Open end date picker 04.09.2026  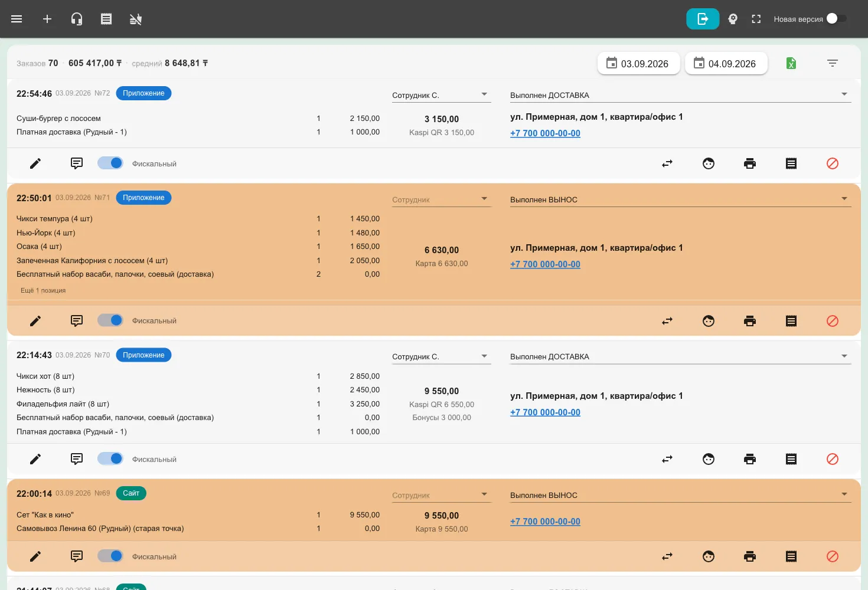(726, 63)
